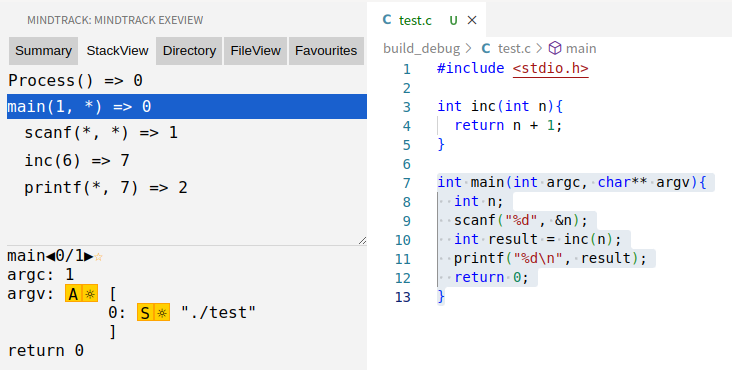Viewport: 732px width, 370px height.
Task: Click the C file icon on test.c tab
Action: [387, 20]
